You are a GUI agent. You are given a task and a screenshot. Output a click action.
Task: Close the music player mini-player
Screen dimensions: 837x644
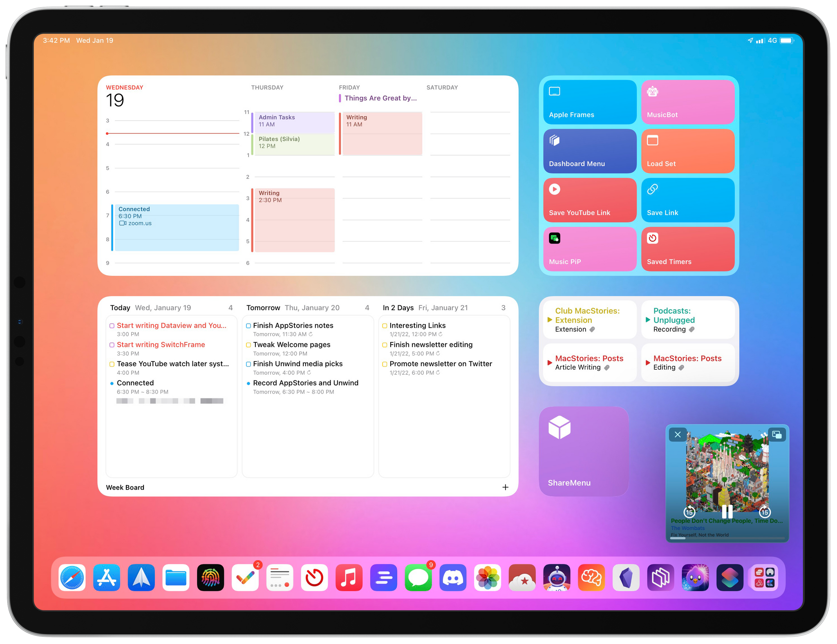(677, 434)
